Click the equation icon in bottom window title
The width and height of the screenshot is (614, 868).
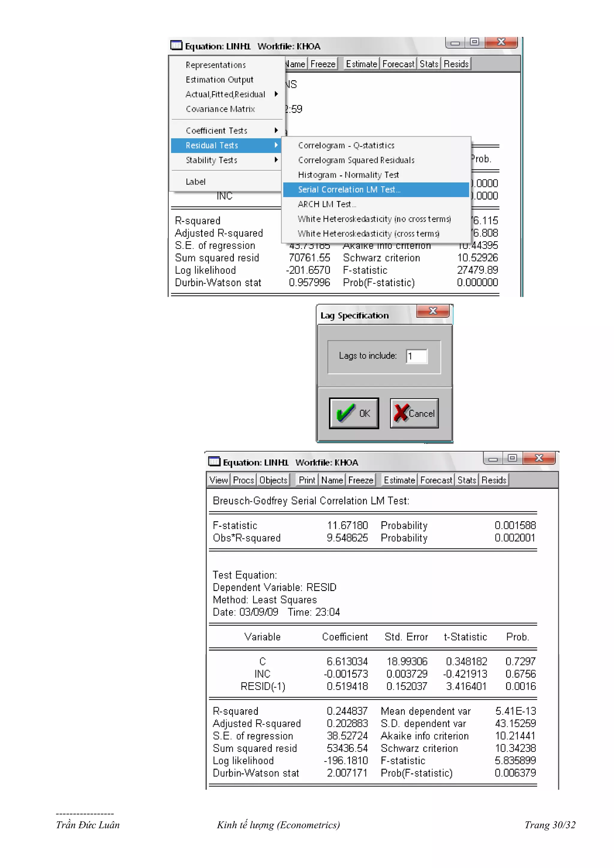click(214, 462)
